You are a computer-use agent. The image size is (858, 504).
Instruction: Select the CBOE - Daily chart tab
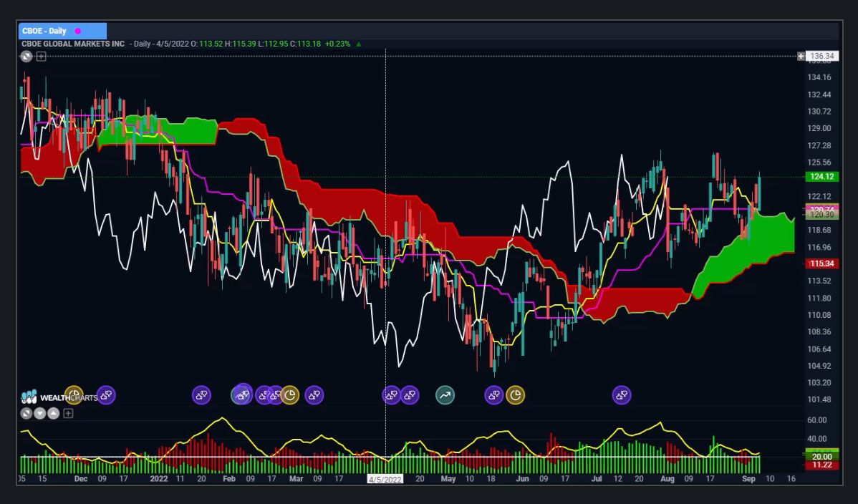[x=62, y=31]
